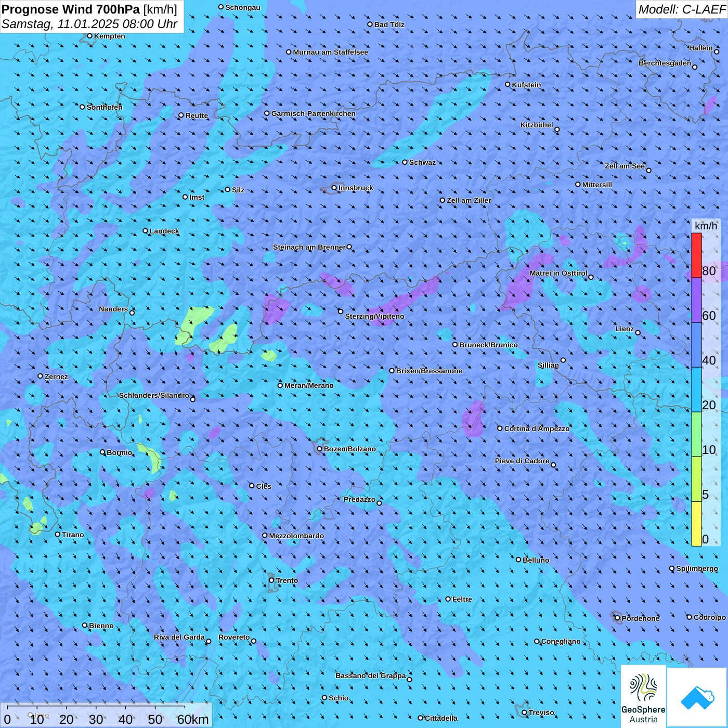Click the Nauders label
This screenshot has width=728, height=728.
(x=113, y=309)
